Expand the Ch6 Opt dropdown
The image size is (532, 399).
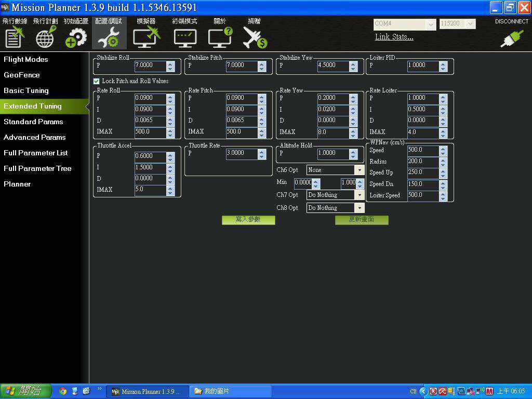pyautogui.click(x=359, y=170)
